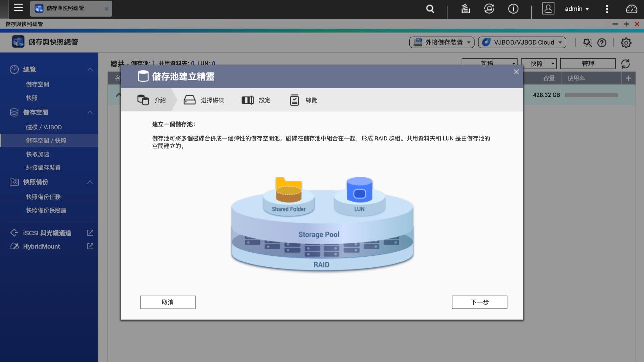Click the 總覽 gauge sidebar icon
The height and width of the screenshot is (362, 644).
tap(14, 69)
